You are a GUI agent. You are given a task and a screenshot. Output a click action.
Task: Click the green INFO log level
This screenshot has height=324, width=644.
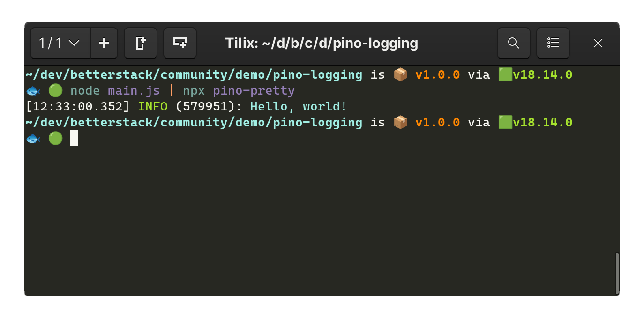[153, 106]
